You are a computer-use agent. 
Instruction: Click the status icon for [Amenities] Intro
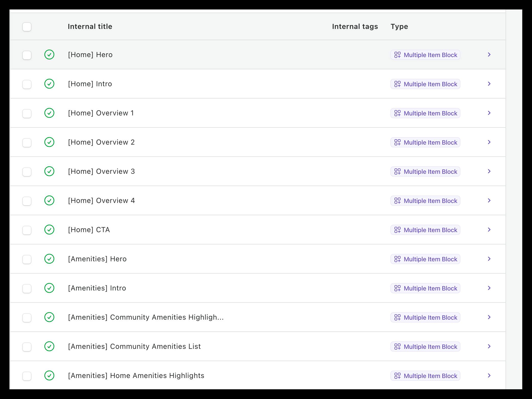49,288
